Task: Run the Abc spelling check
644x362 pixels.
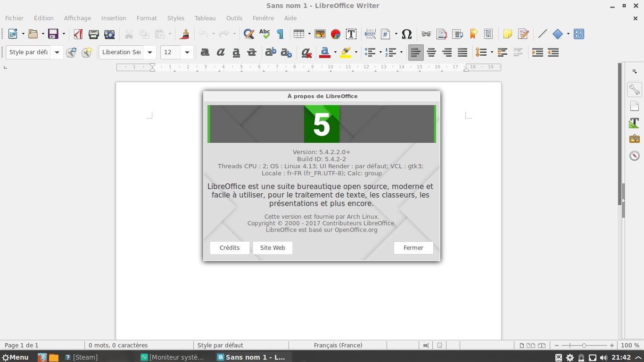Action: (264, 34)
